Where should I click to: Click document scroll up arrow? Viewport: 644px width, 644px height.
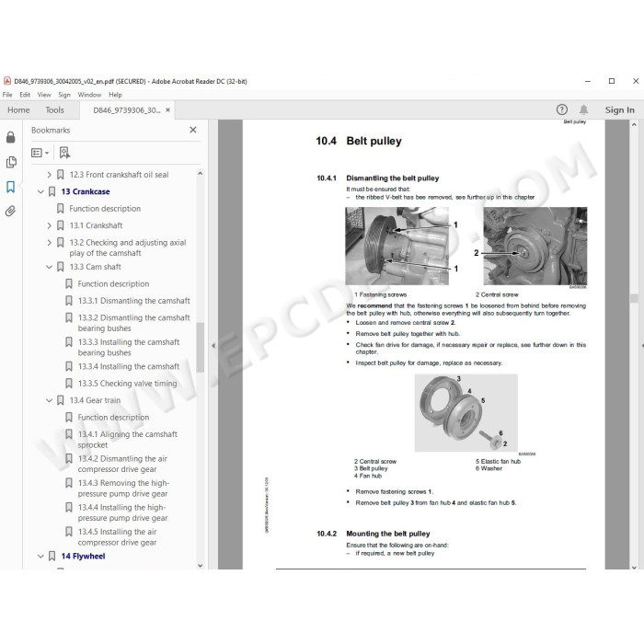coord(634,124)
